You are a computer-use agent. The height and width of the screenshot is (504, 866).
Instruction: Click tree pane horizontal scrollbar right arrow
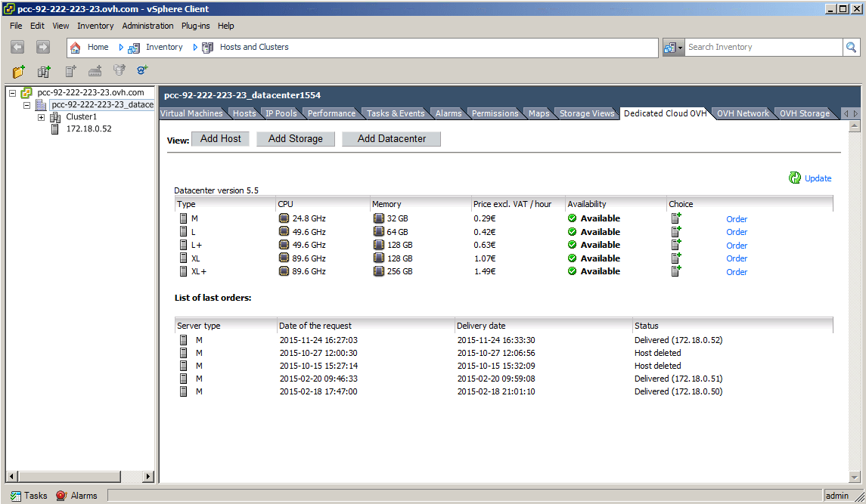click(147, 476)
